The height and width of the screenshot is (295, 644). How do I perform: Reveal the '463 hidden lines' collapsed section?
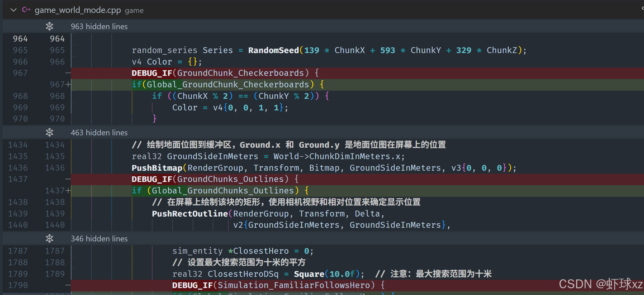(x=99, y=133)
